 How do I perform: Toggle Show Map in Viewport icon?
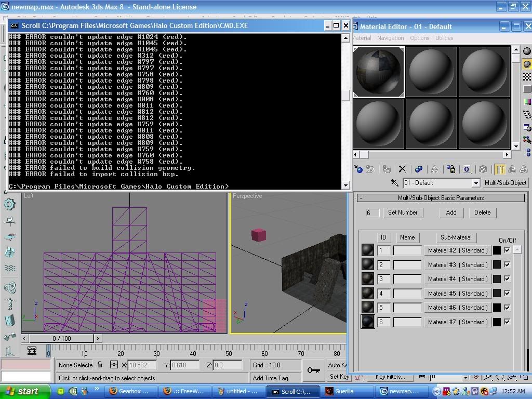(483, 169)
